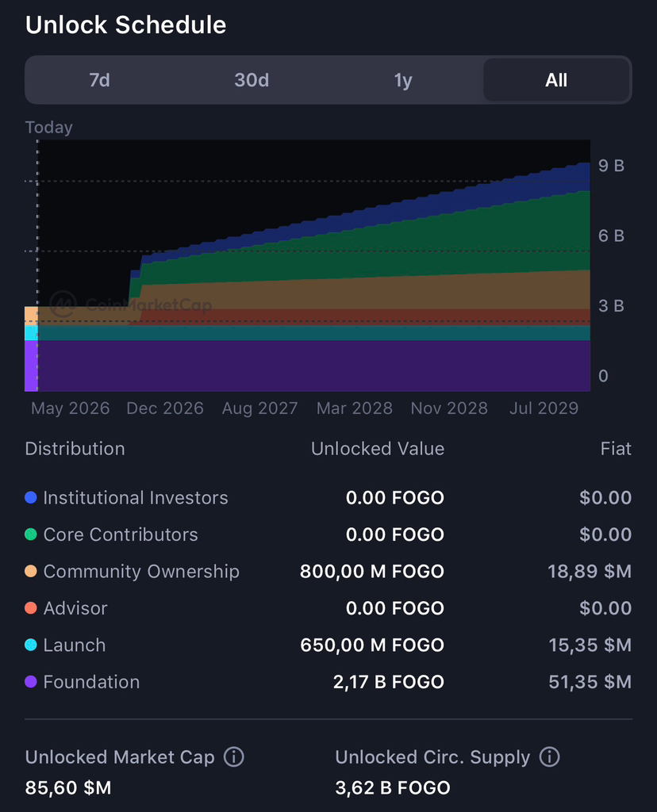Click the Institutional Investors blue legend dot
This screenshot has height=812, width=657.
click(31, 498)
